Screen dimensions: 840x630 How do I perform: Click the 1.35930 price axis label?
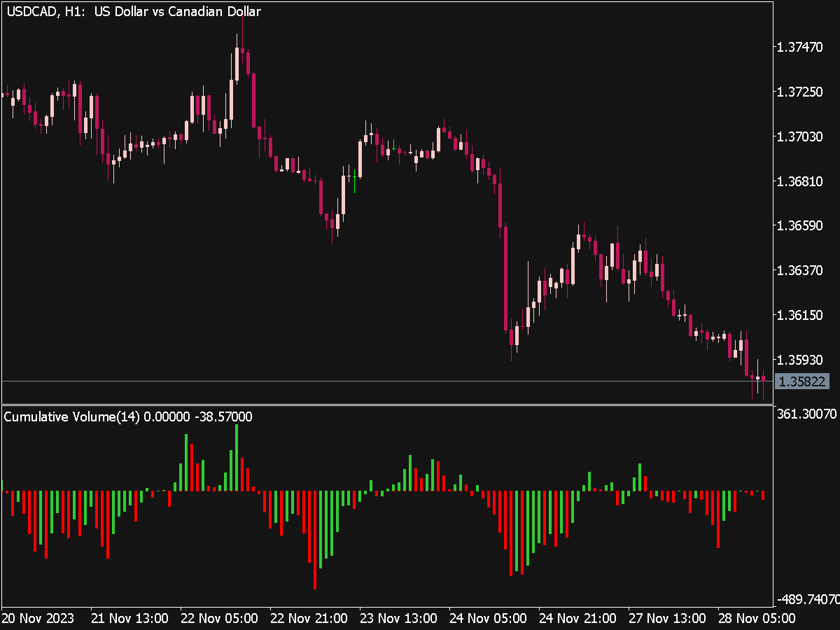(x=801, y=360)
